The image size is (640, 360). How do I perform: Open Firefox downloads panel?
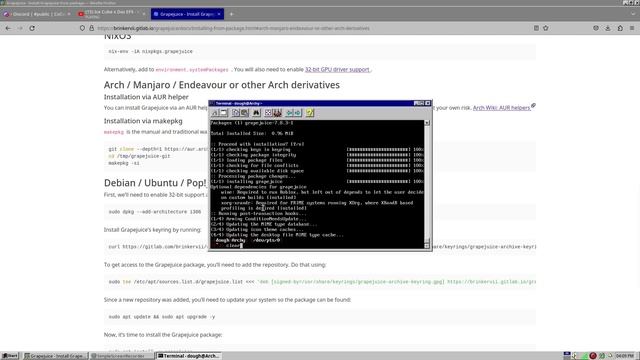coord(608,28)
